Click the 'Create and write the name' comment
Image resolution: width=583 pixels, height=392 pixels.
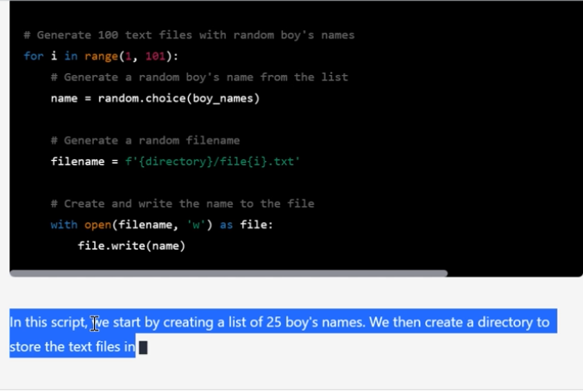[x=182, y=203]
